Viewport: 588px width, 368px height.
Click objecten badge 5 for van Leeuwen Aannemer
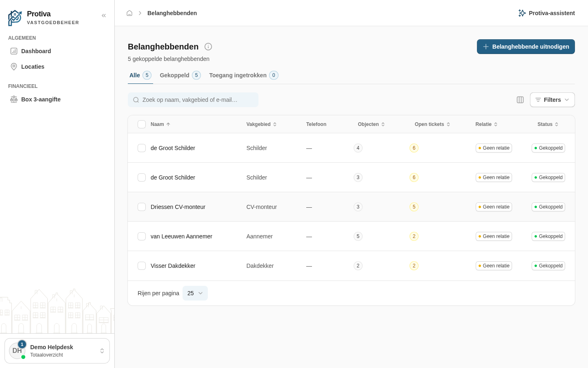[358, 236]
